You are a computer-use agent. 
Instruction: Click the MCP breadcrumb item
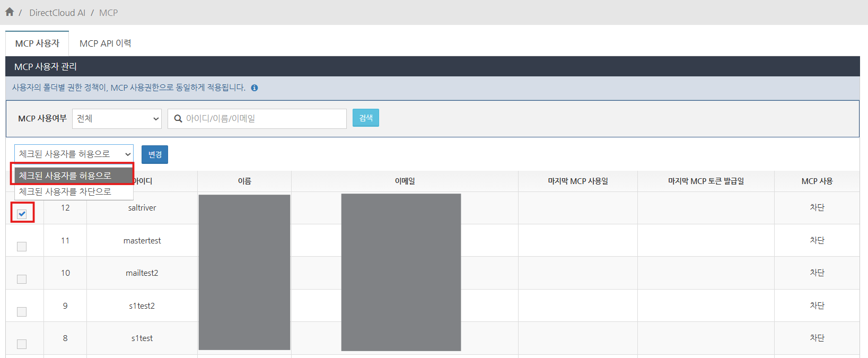(x=109, y=13)
